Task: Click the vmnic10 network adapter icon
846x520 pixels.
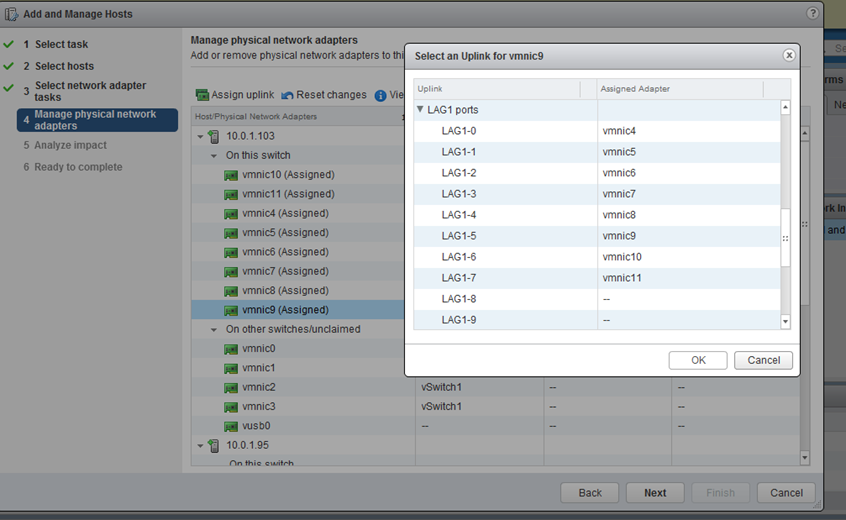Action: (231, 175)
